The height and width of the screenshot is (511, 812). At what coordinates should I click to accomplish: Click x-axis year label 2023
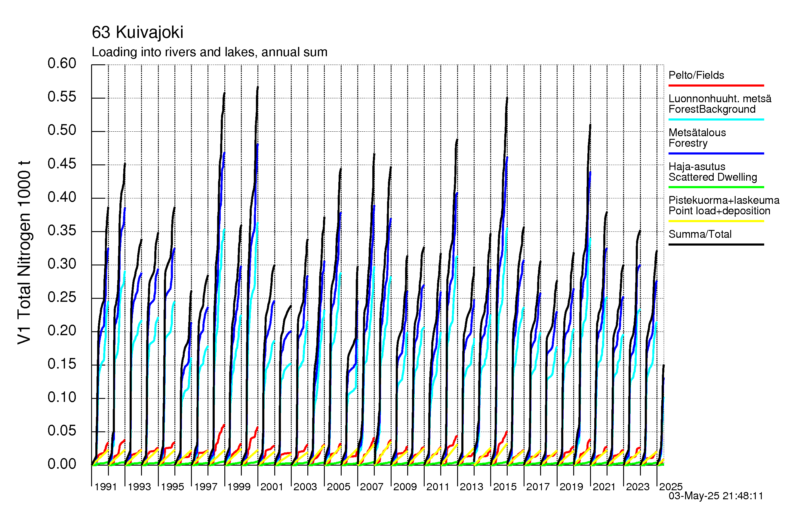pos(638,487)
